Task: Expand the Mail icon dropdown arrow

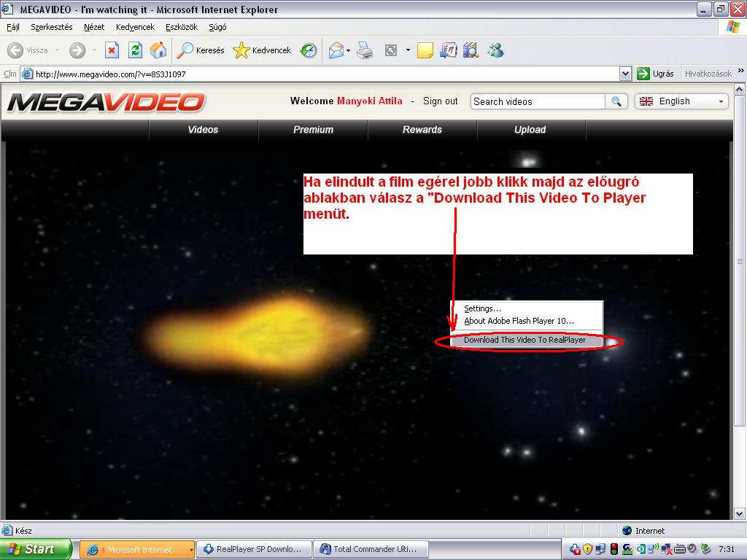Action: (x=349, y=50)
